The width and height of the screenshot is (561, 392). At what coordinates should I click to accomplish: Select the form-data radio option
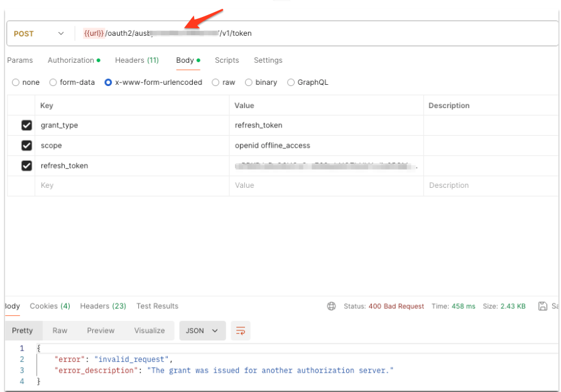pos(72,82)
